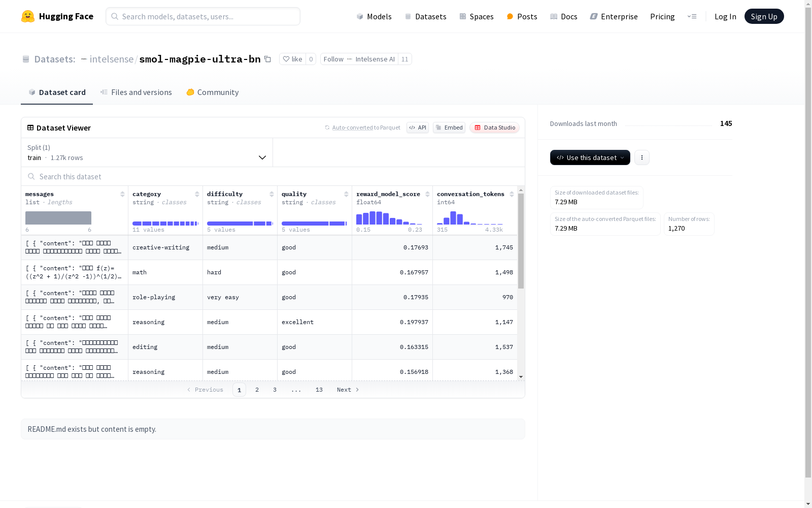This screenshot has width=812, height=508.
Task: Select the creative-writing category cell
Action: pos(165,247)
